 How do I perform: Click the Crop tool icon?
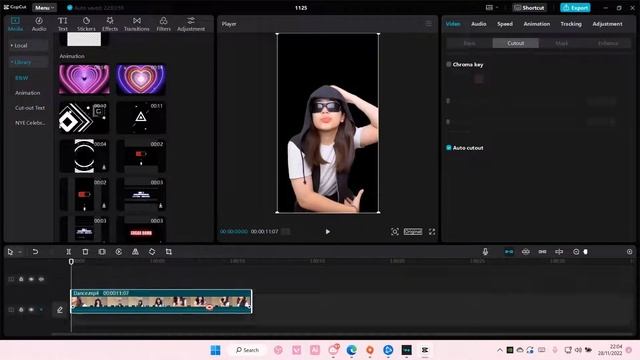pos(169,252)
